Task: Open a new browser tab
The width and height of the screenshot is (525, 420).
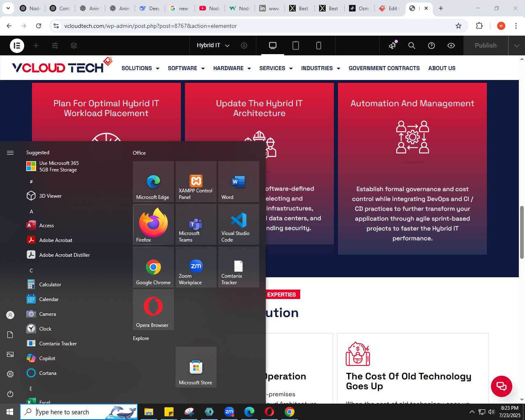Action: [x=441, y=8]
